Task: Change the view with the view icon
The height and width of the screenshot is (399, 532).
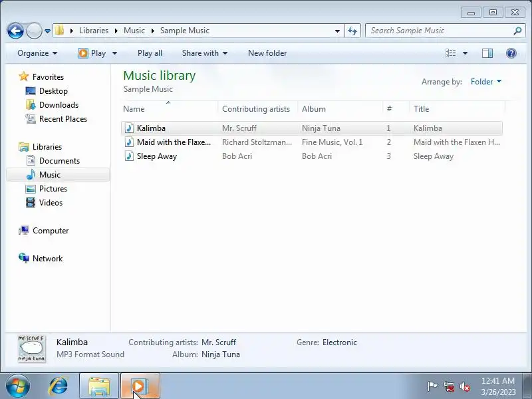Action: point(451,53)
